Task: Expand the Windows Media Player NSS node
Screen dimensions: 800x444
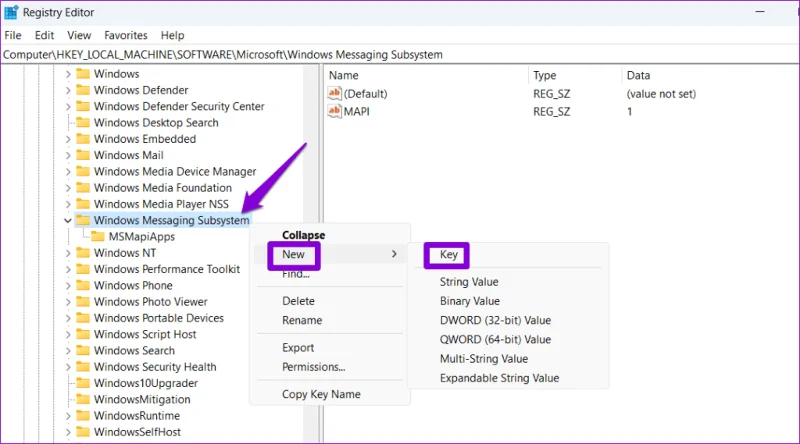Action: click(x=68, y=204)
